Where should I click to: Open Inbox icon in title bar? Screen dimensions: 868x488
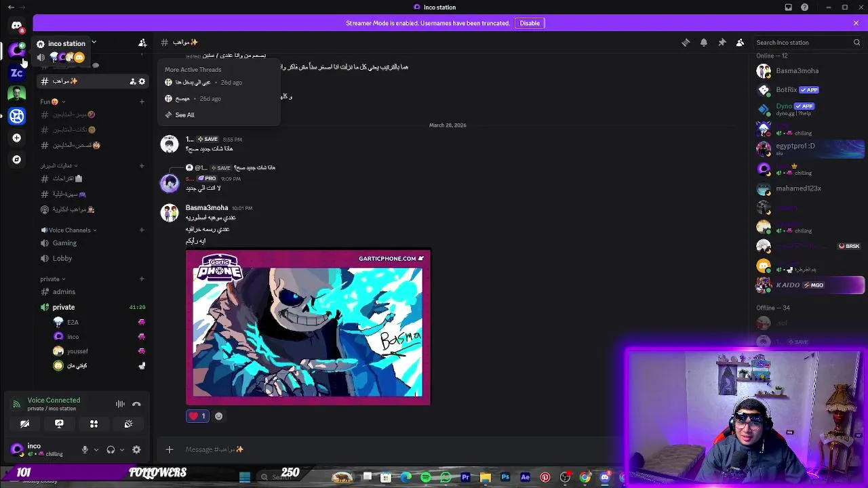click(x=788, y=7)
